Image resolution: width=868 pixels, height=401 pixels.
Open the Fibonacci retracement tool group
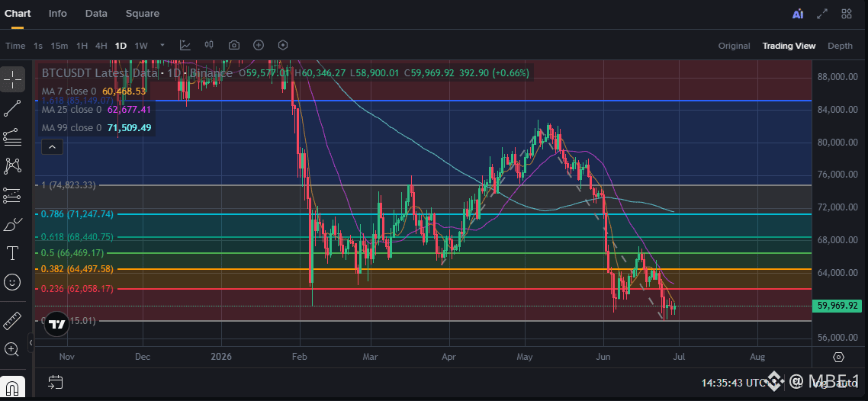point(12,137)
